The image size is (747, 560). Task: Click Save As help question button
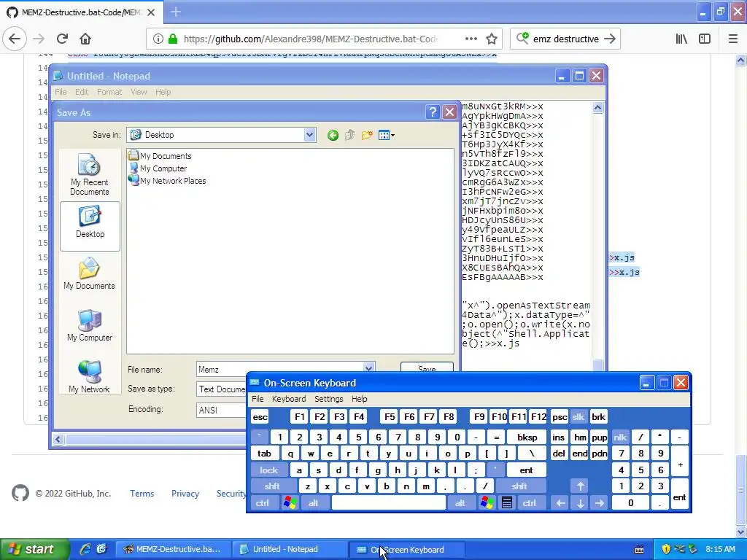coord(433,112)
